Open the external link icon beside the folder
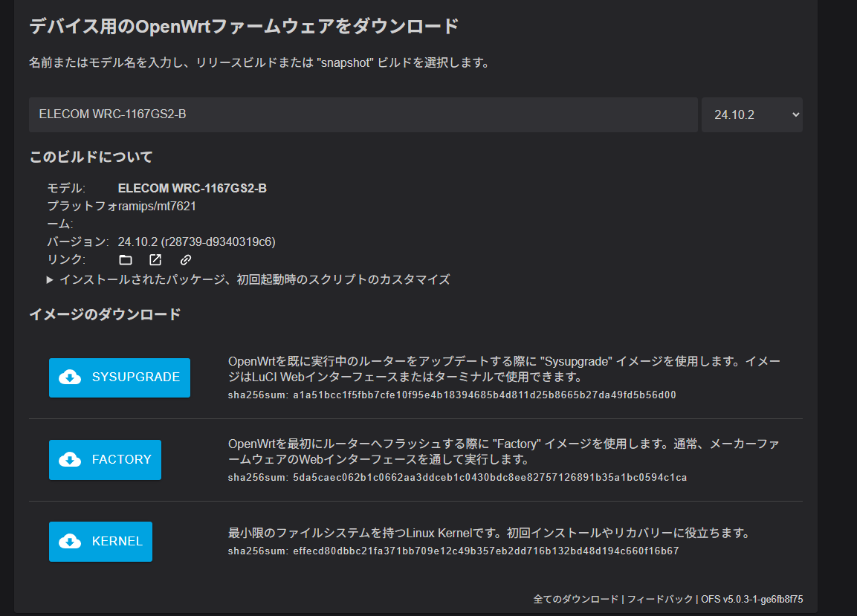The image size is (857, 616). pyautogui.click(x=155, y=259)
